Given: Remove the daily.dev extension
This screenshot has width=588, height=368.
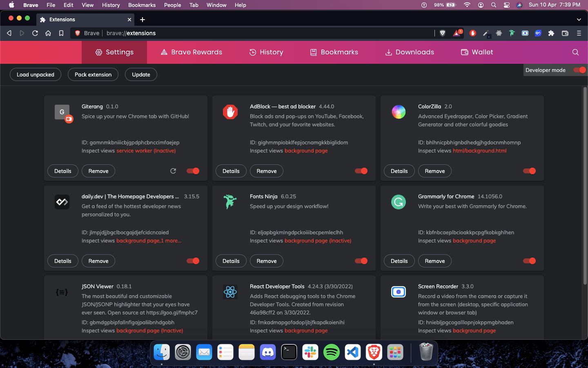Looking at the screenshot, I should tap(98, 261).
